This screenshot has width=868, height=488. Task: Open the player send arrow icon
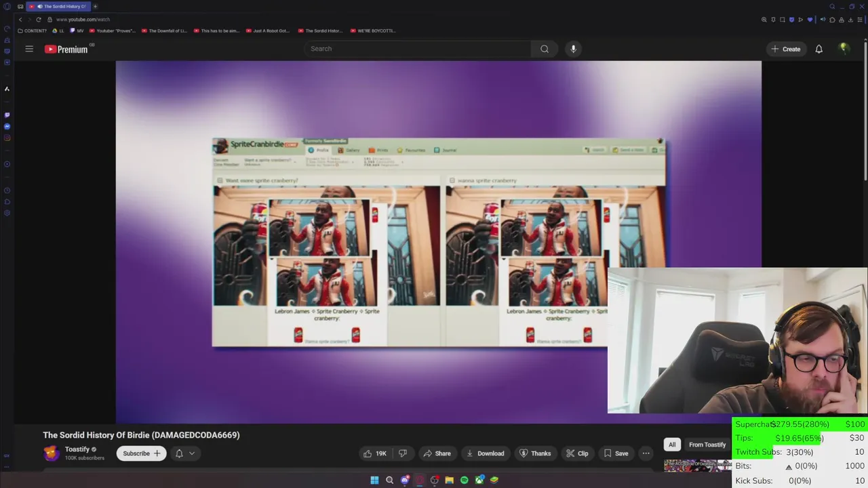pos(801,20)
